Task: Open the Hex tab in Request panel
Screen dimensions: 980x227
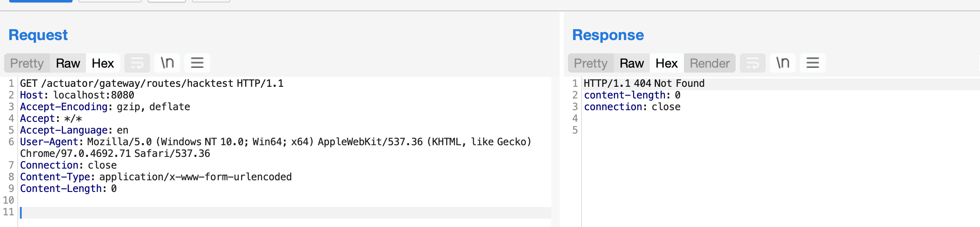Action: click(103, 63)
